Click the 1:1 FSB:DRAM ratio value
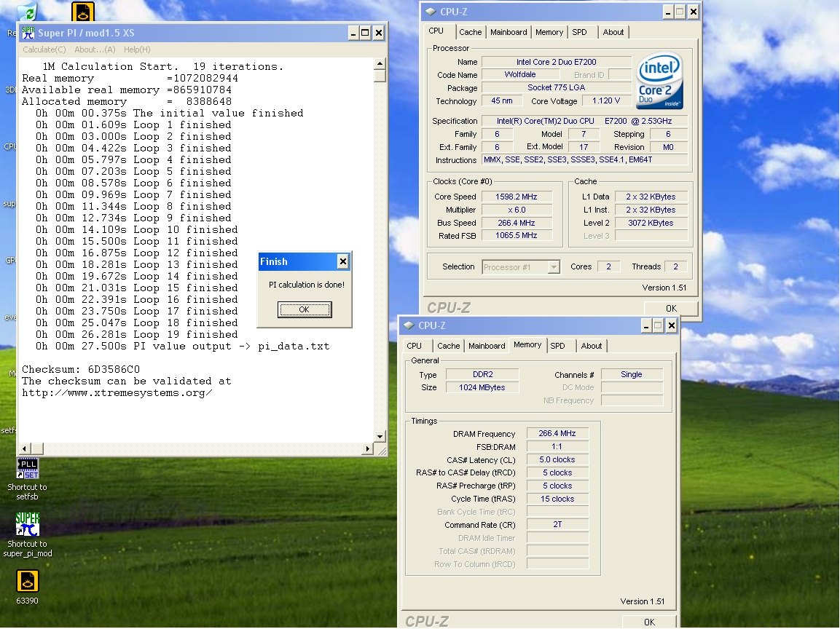Image resolution: width=840 pixels, height=629 pixels. coord(557,446)
